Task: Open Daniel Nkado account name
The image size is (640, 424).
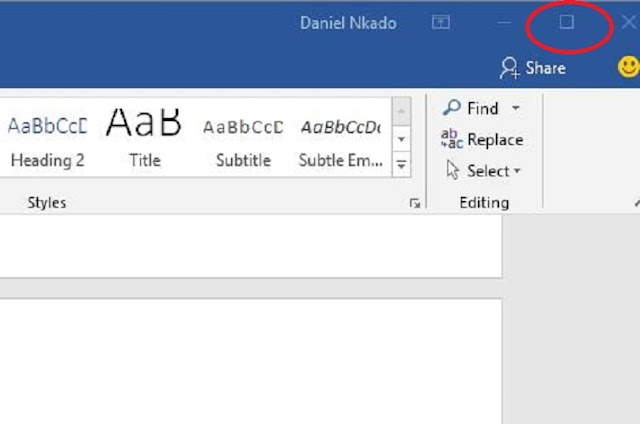Action: [x=348, y=23]
